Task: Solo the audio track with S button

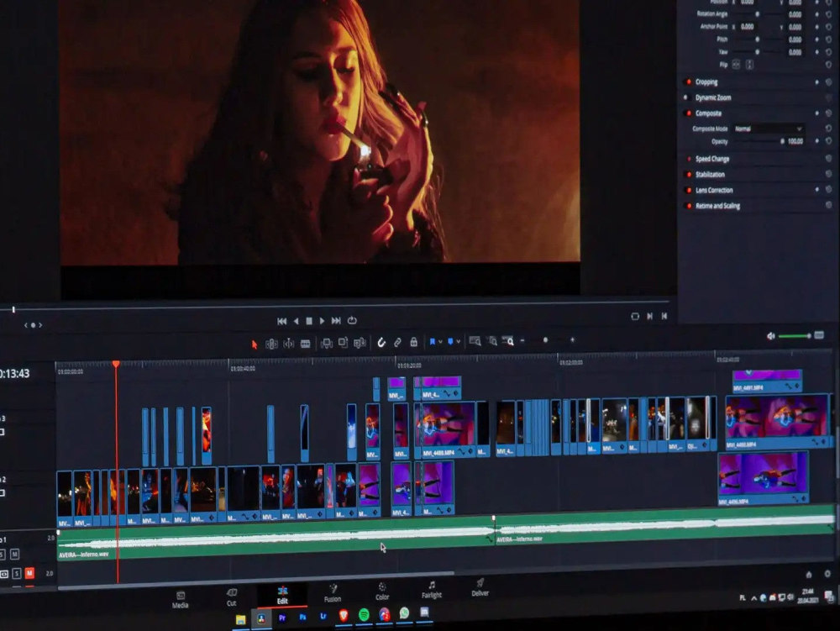Action: coord(17,574)
